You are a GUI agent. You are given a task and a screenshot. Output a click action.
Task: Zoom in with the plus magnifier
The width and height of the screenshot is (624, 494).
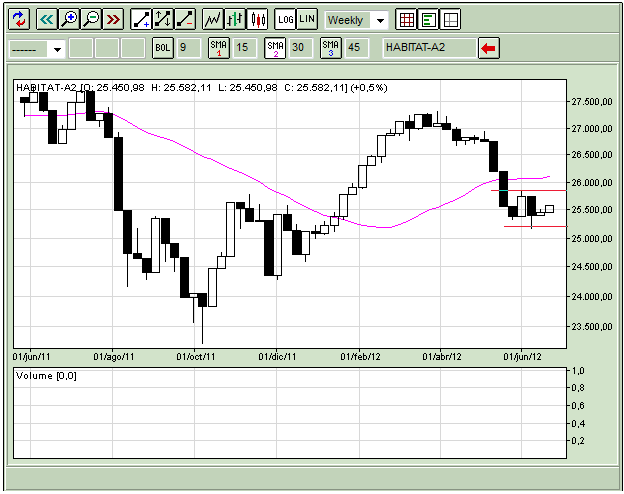pyautogui.click(x=69, y=19)
